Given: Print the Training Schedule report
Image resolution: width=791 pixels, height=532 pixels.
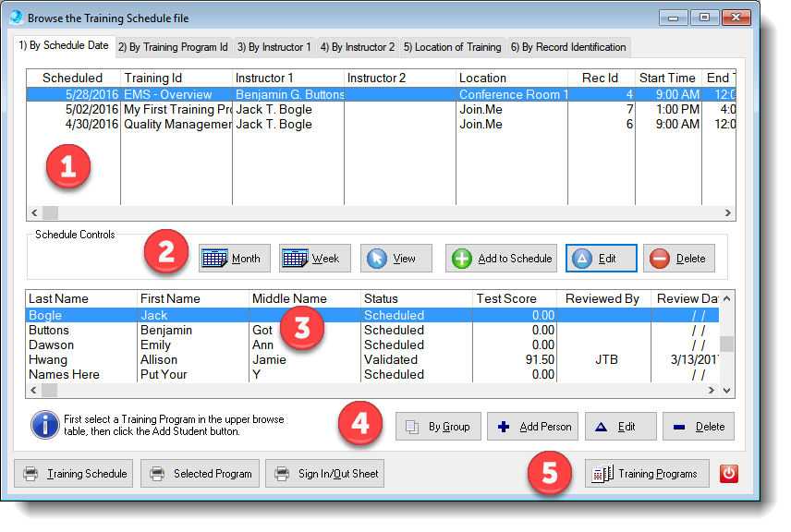Looking at the screenshot, I should point(76,474).
